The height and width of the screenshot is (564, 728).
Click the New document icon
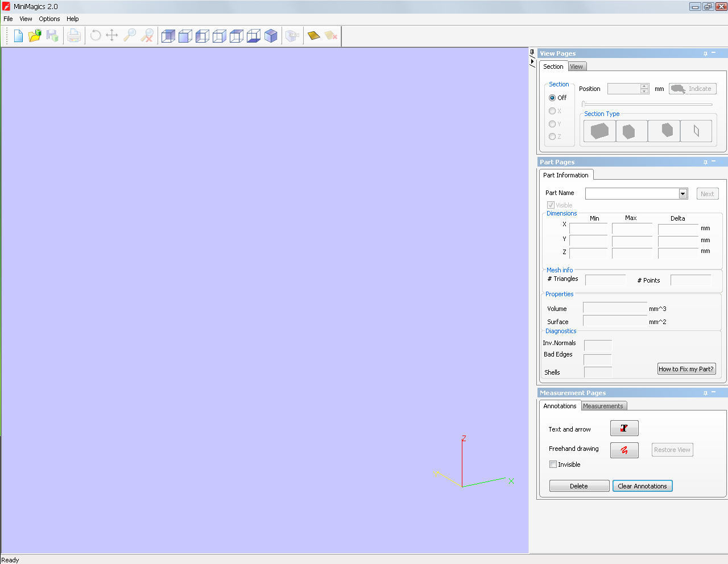[x=18, y=36]
